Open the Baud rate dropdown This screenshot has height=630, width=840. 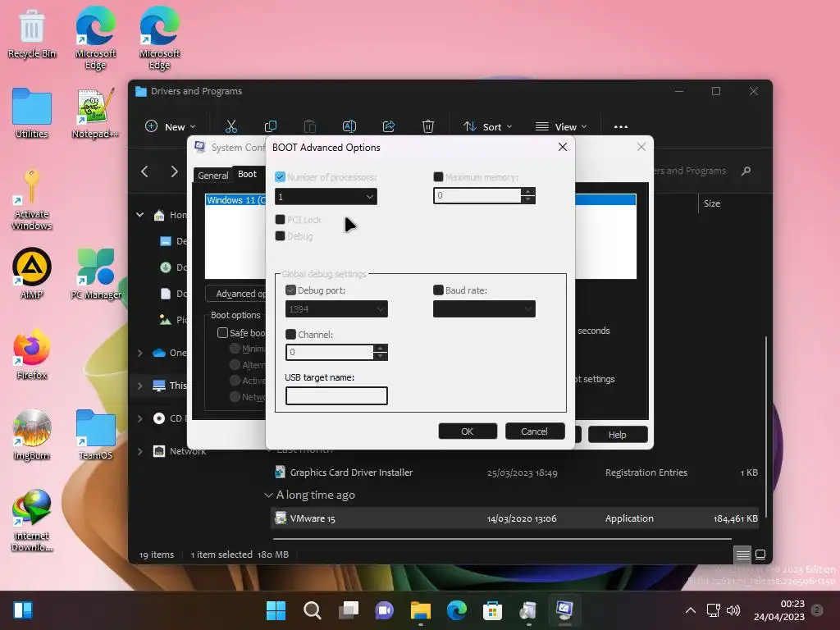(484, 309)
